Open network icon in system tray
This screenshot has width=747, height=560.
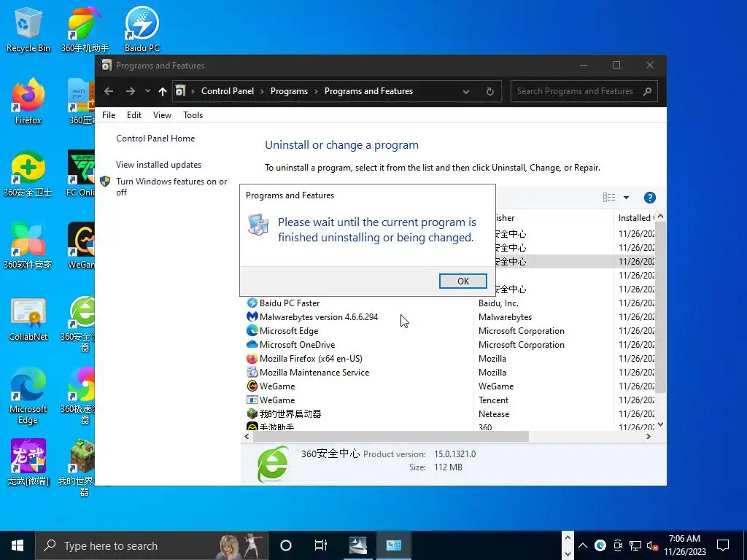point(635,545)
